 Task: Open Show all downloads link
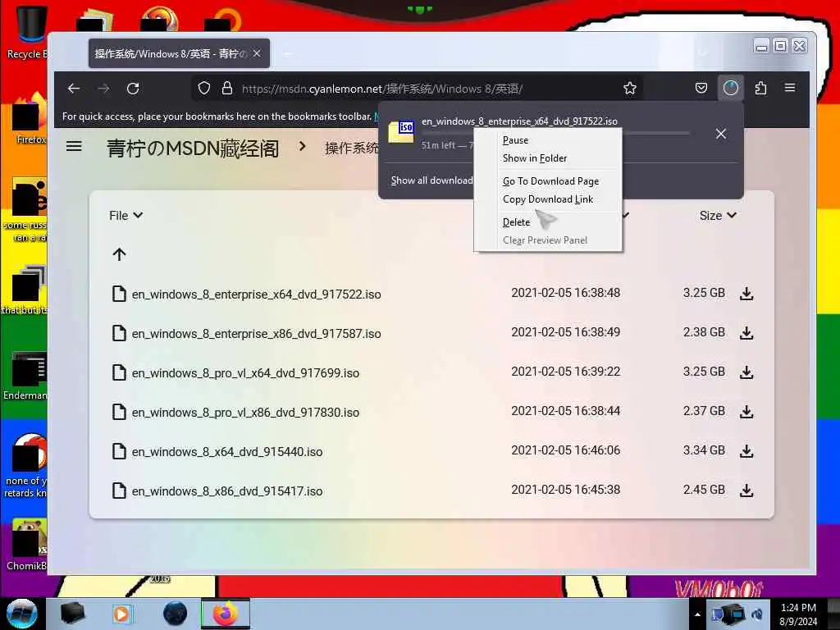(431, 180)
